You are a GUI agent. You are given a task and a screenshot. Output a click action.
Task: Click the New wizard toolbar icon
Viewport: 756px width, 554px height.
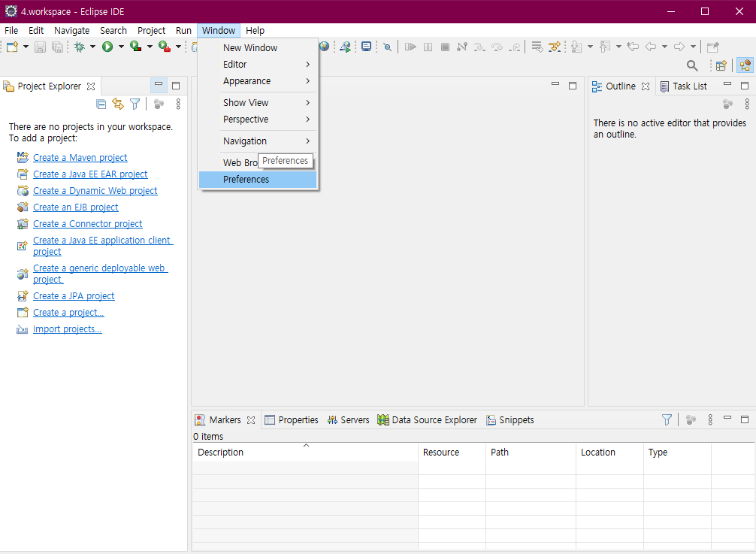(x=13, y=47)
